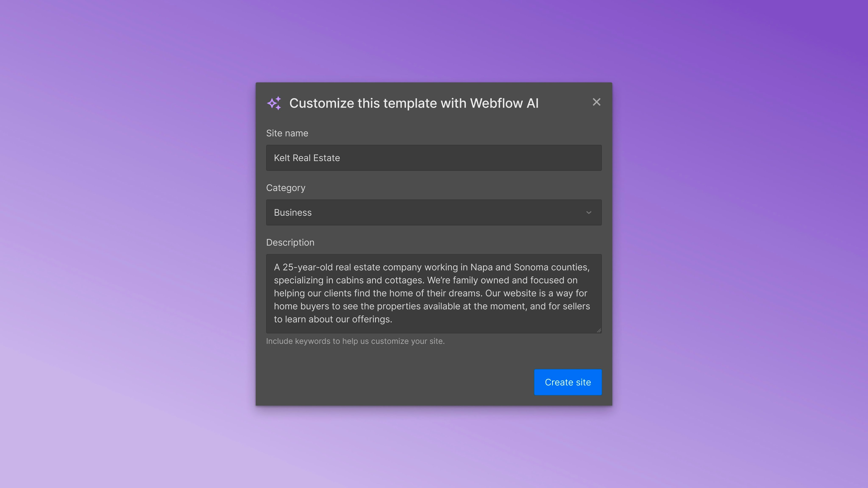Click the Description label
This screenshot has height=488, width=868.
290,242
